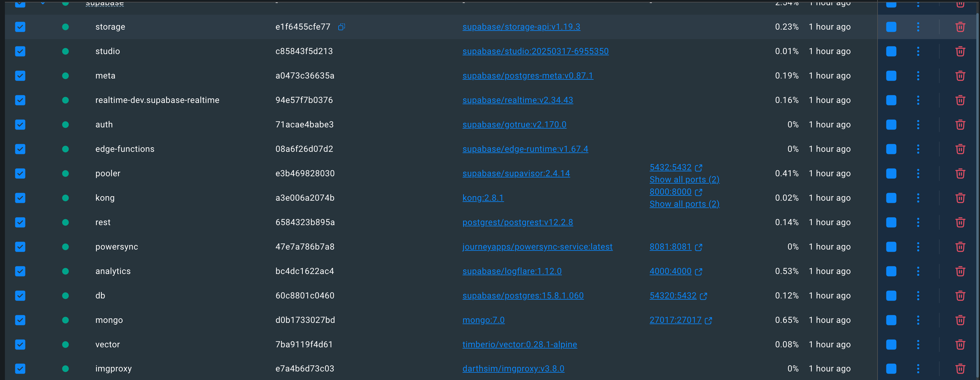
Task: Open the kong:2.8.1 image link
Action: point(483,198)
